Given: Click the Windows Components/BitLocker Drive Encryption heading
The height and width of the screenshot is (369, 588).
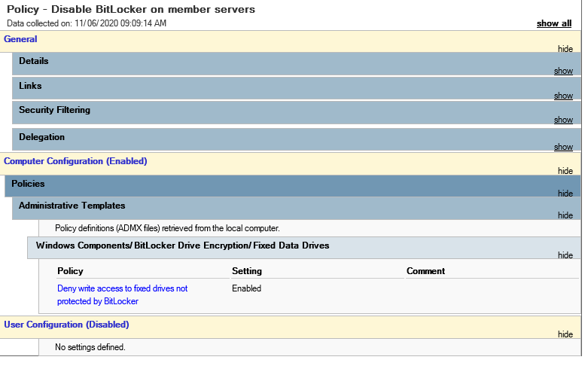Looking at the screenshot, I should coord(183,245).
